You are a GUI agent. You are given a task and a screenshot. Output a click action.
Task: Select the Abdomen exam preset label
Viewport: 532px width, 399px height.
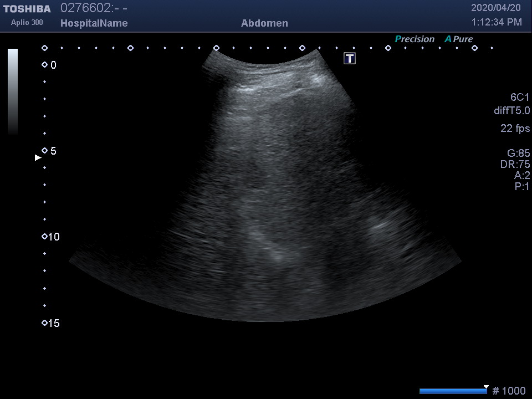[x=264, y=23]
